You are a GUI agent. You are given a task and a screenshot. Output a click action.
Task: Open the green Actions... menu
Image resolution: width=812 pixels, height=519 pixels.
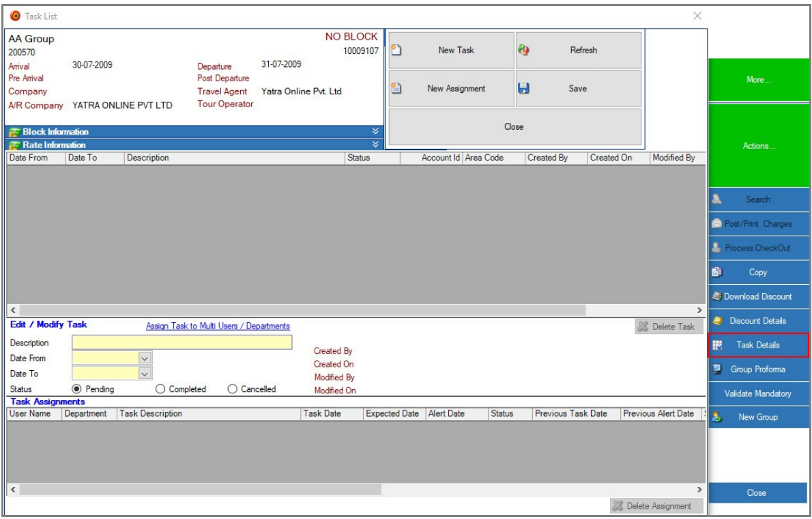click(757, 146)
